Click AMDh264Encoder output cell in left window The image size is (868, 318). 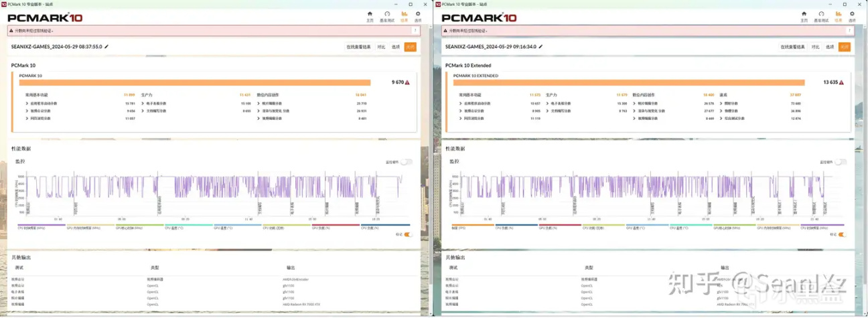tap(295, 279)
